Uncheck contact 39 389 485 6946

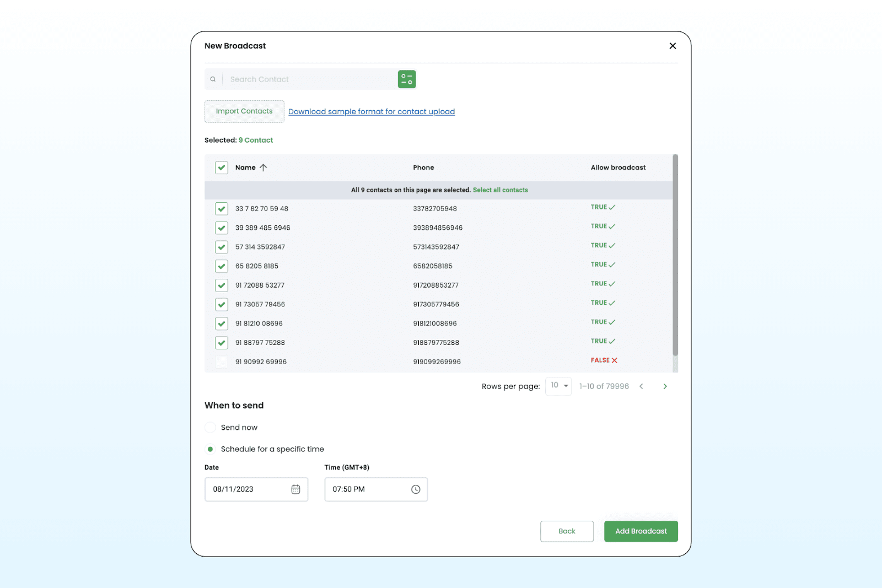pos(222,228)
